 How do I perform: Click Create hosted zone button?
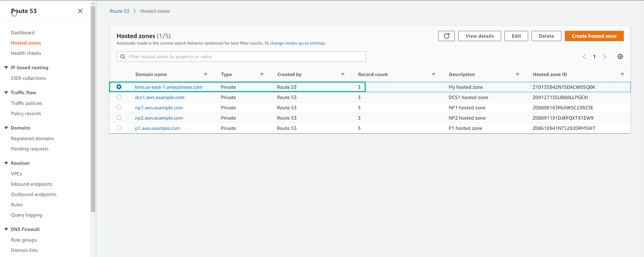(594, 36)
